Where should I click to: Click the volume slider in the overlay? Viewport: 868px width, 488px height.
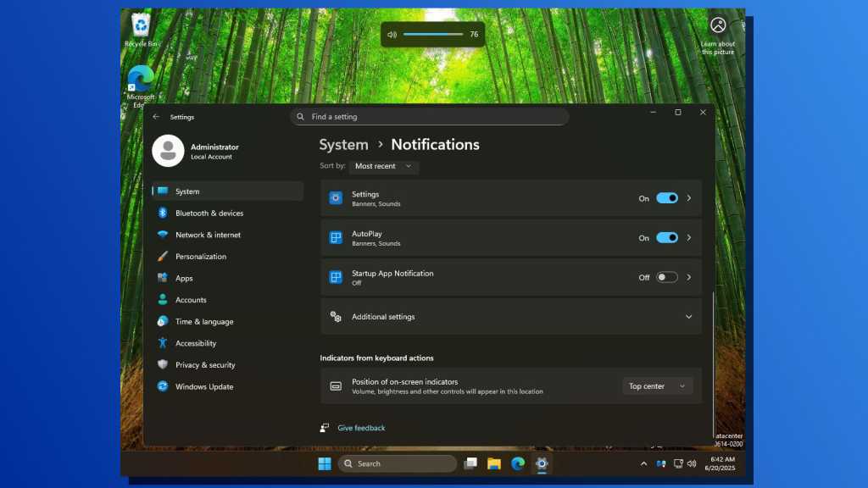(432, 35)
